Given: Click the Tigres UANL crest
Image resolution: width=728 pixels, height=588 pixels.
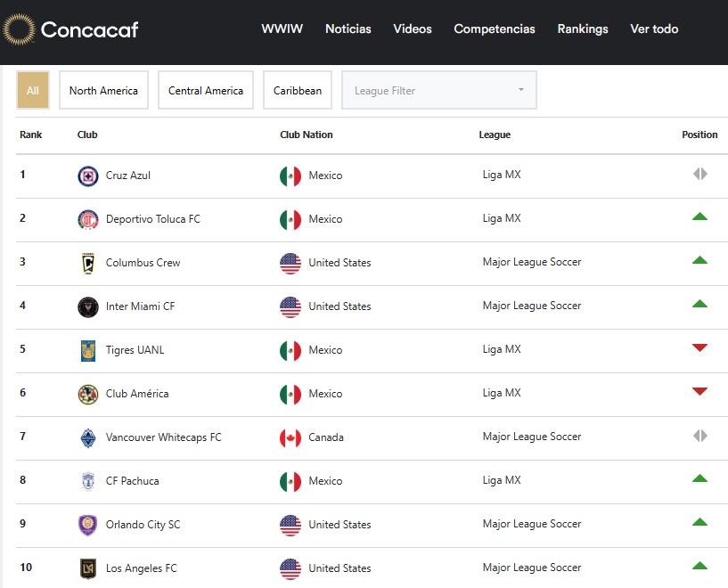Looking at the screenshot, I should (87, 351).
